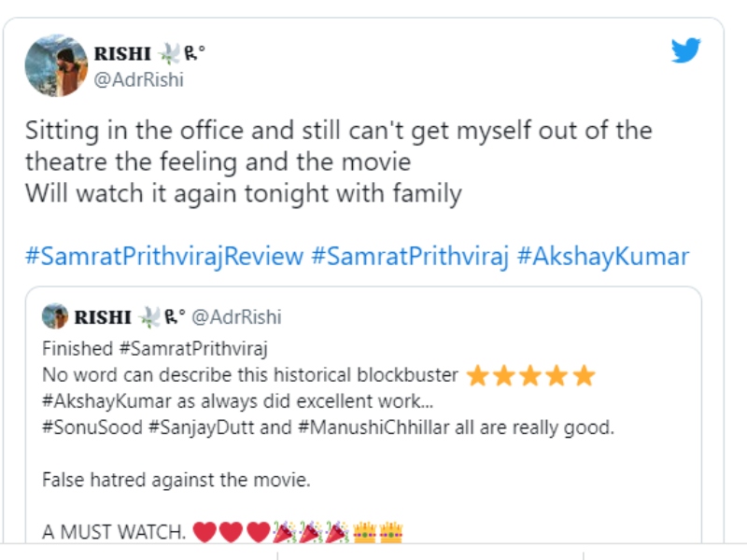Click the party popper emojis
747x560 pixels.
pos(309,533)
